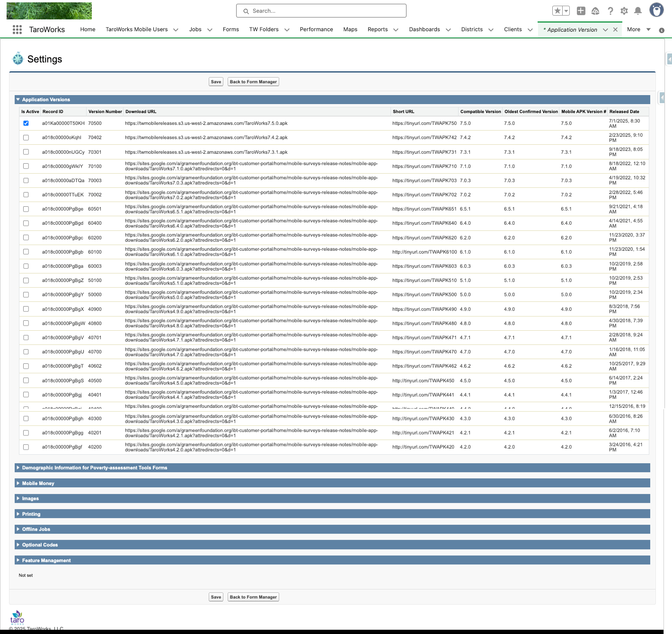This screenshot has width=672, height=634.
Task: Expand Demographic Information for Poverty-assessment Tools Forms
Action: click(18, 467)
